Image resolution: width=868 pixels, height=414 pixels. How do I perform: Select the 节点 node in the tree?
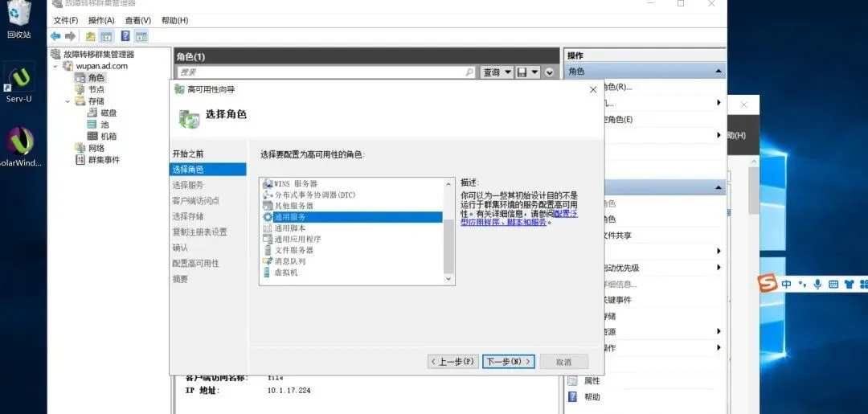click(x=96, y=89)
